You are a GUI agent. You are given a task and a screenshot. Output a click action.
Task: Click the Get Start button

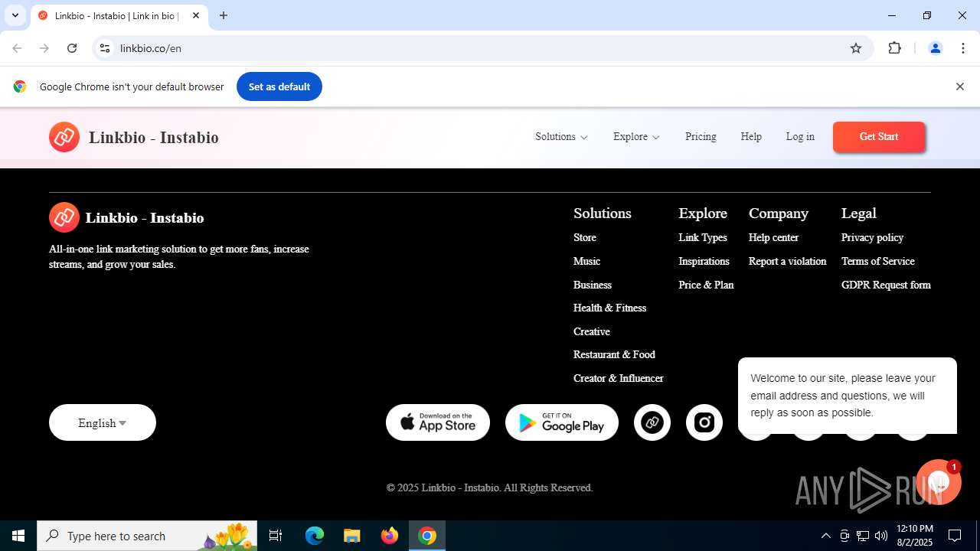click(x=879, y=137)
